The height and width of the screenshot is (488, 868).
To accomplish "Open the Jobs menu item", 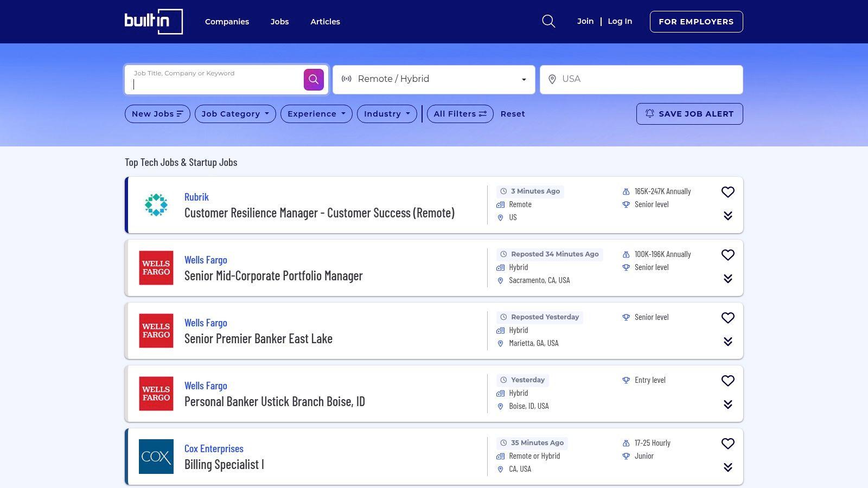I will 279,22.
